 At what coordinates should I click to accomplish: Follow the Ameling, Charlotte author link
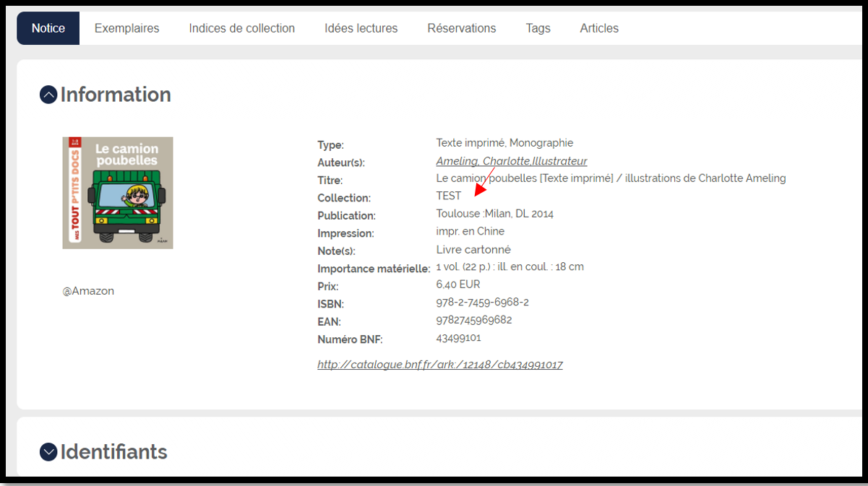click(512, 161)
